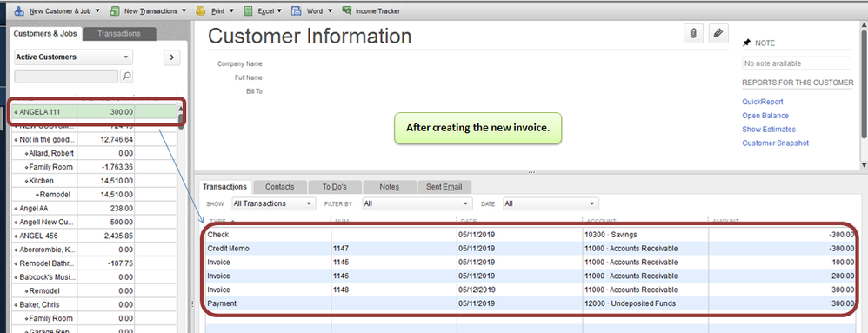Click the Payment transaction row
The image size is (868, 333).
[x=530, y=303]
